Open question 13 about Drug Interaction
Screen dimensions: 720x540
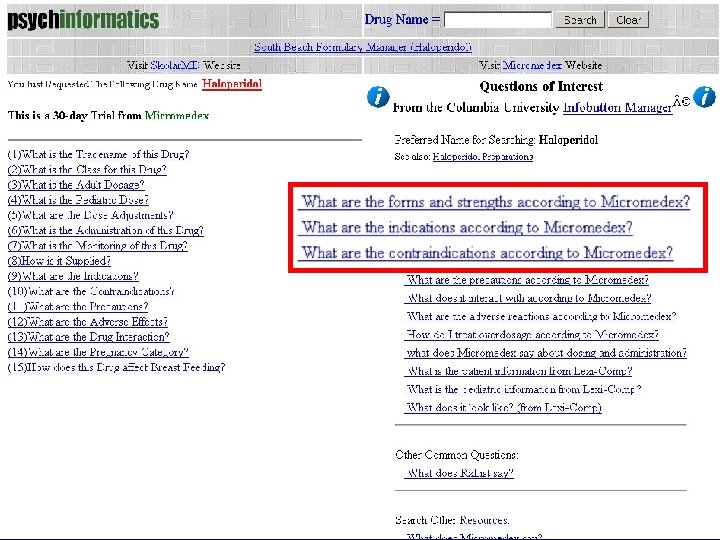click(x=88, y=337)
